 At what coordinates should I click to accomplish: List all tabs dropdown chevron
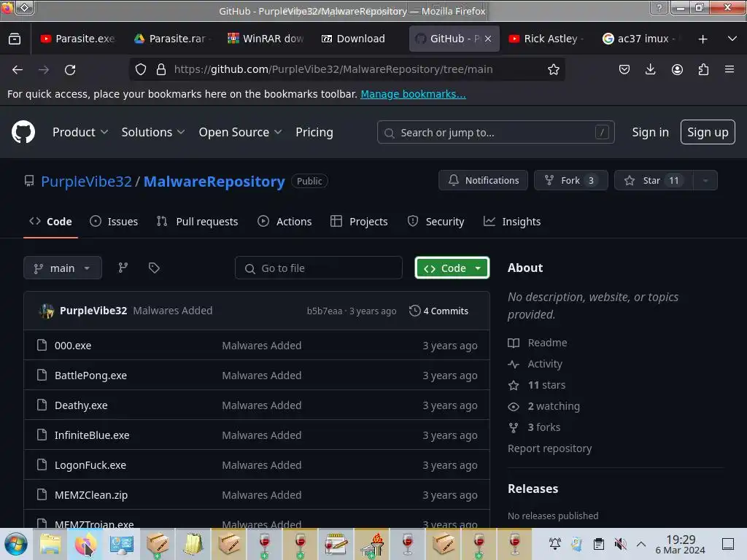(732, 39)
